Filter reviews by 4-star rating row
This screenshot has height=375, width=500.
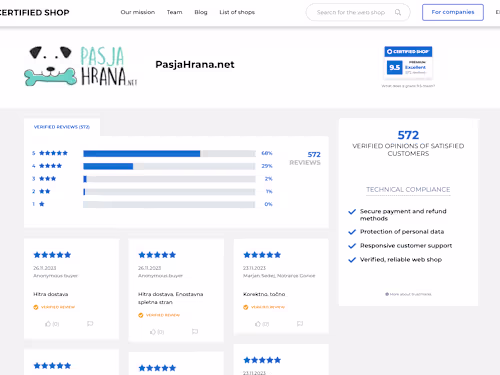152,166
